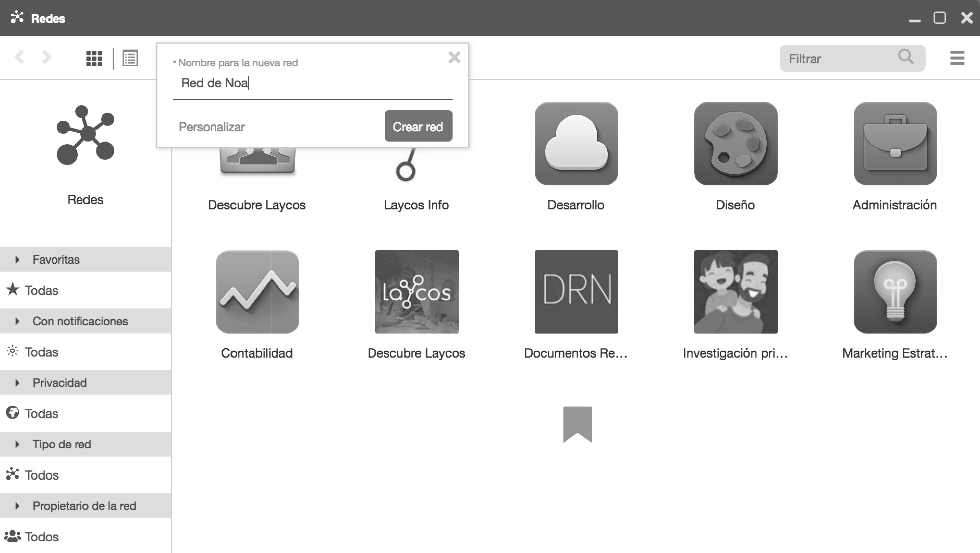Open Marketing Estrat… lightbulb network
980x553 pixels.
pos(895,292)
